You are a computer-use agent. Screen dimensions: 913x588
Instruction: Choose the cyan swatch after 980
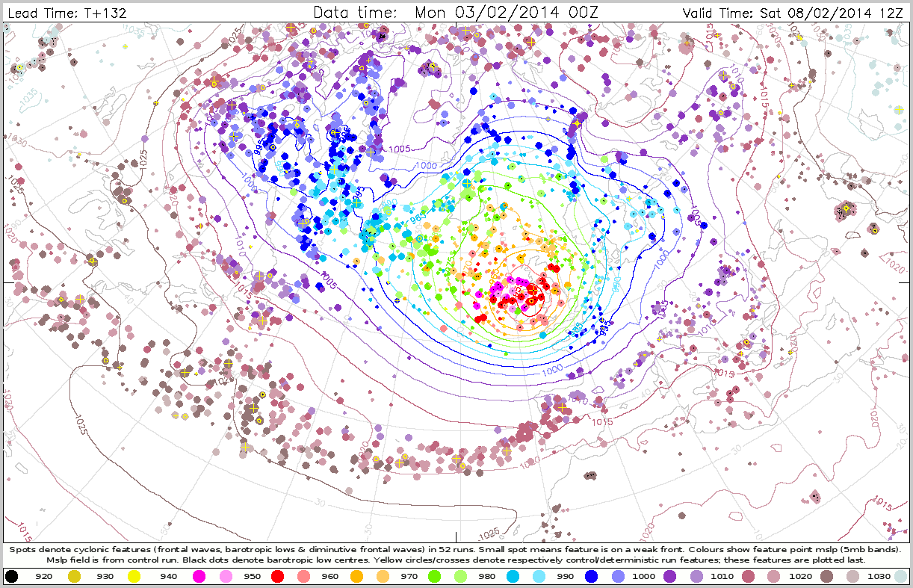513,576
